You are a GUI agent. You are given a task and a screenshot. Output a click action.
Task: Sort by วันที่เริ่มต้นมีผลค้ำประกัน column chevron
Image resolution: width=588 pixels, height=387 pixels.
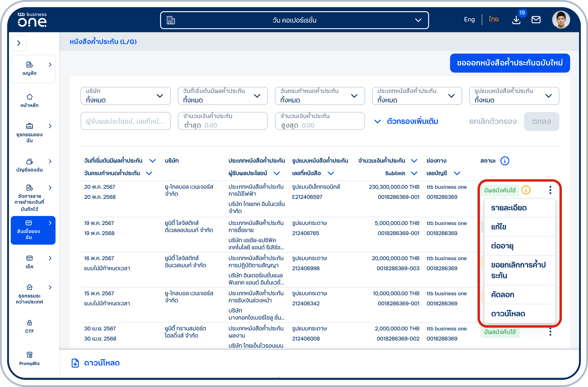(x=152, y=161)
